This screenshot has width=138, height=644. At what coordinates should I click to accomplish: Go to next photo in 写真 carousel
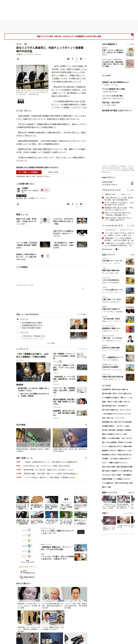pos(133,521)
